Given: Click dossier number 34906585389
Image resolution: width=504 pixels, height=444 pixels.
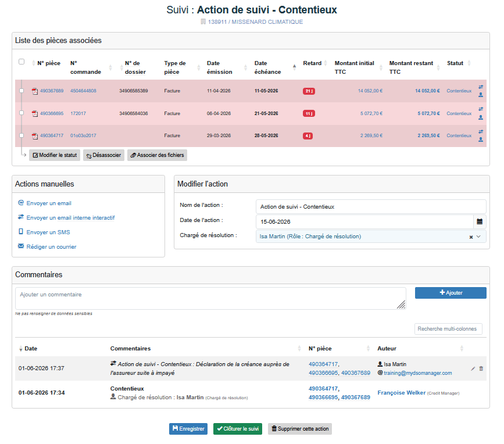Looking at the screenshot, I should (133, 91).
